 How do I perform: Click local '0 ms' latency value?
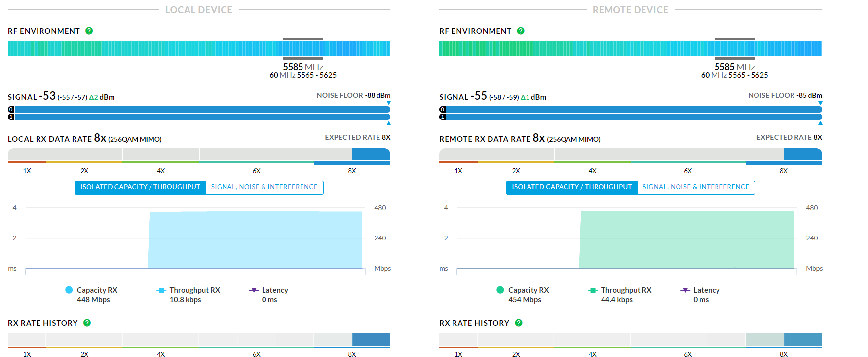tap(269, 300)
